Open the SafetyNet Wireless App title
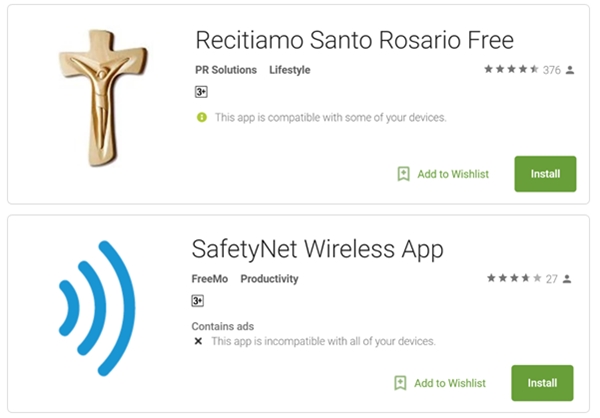The width and height of the screenshot is (600, 418). point(317,248)
